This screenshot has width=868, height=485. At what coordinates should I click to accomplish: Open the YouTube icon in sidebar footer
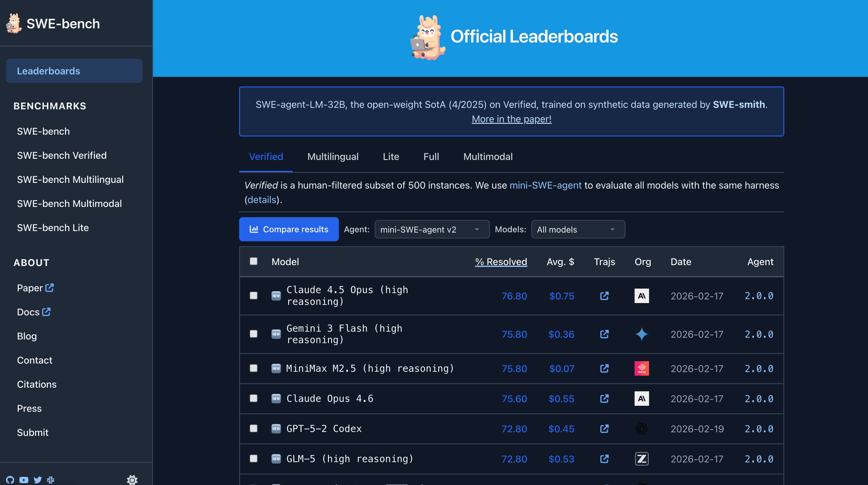[24, 480]
